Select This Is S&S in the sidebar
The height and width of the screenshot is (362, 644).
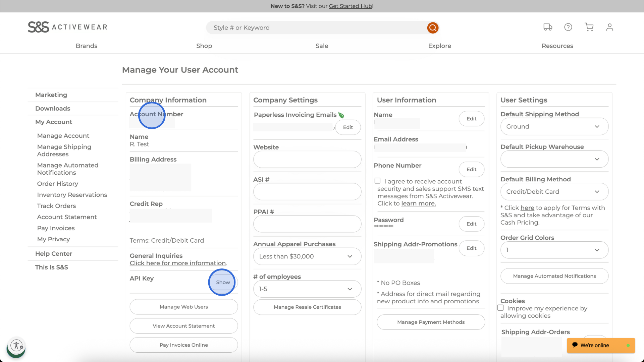pos(51,267)
